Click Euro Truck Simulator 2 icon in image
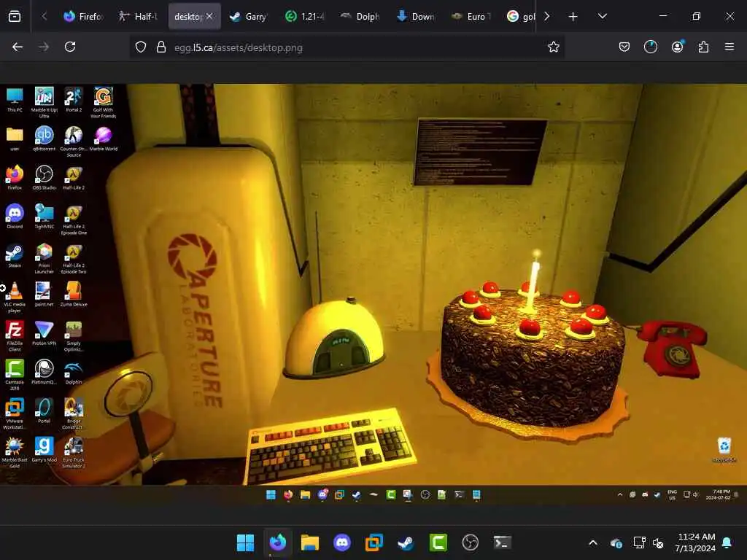This screenshot has width=747, height=560. [74, 452]
